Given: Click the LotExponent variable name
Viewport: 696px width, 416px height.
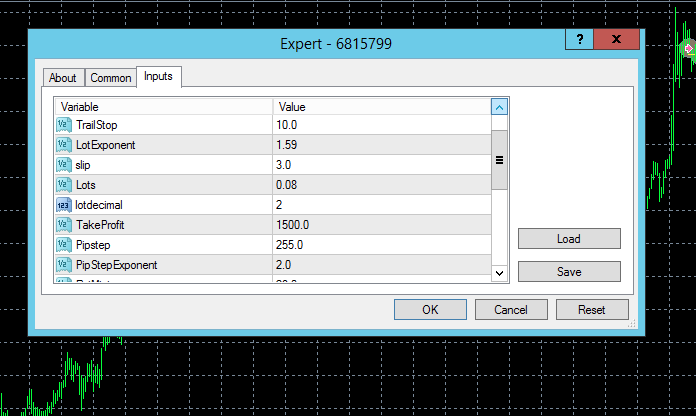Looking at the screenshot, I should [105, 145].
